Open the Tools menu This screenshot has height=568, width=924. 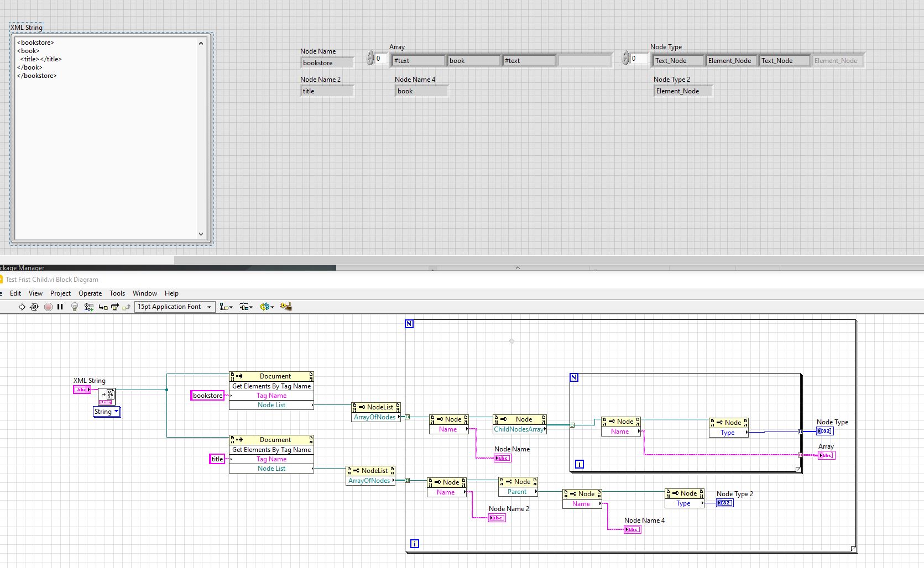click(117, 293)
